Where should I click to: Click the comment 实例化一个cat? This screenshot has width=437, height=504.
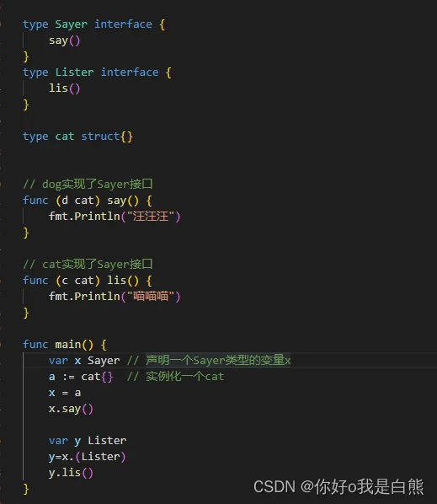tap(175, 377)
